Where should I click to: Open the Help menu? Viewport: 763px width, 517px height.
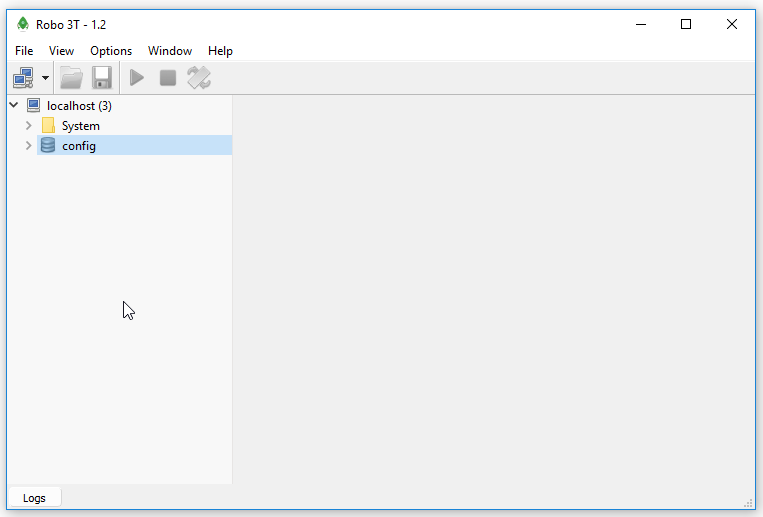[x=220, y=51]
